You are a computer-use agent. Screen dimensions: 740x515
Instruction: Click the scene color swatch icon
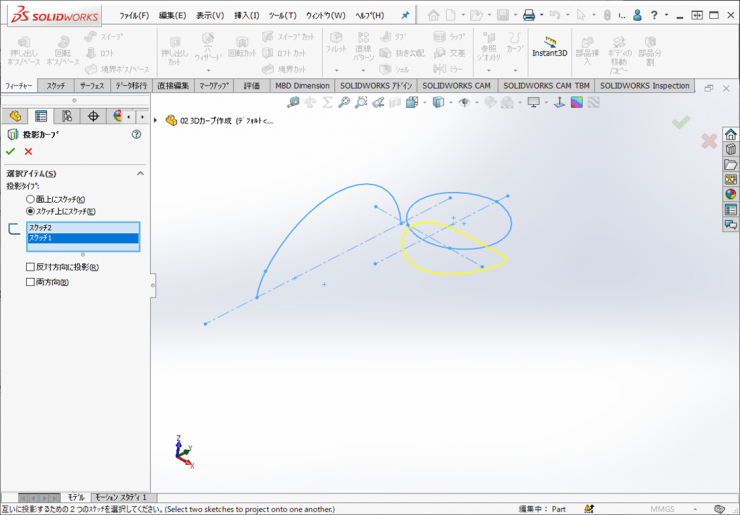[573, 102]
